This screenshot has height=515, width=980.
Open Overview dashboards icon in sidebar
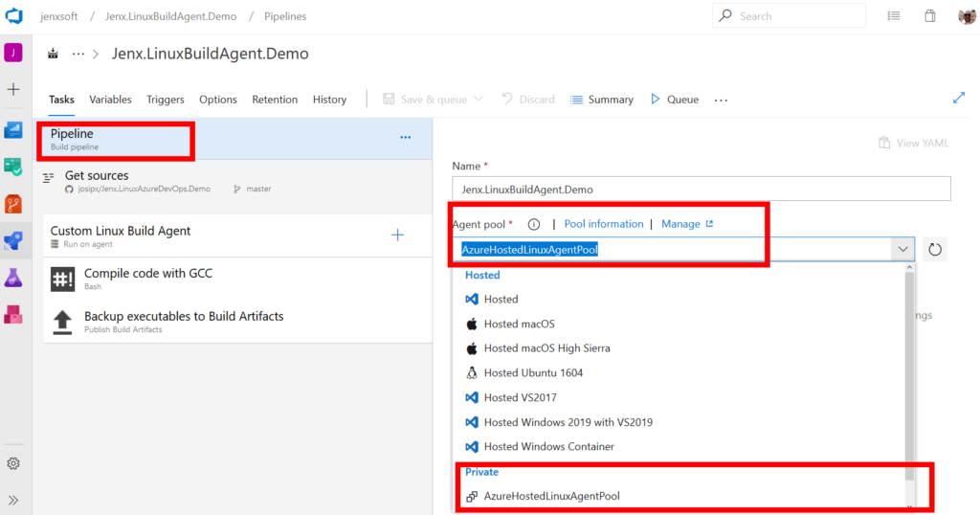click(x=13, y=130)
